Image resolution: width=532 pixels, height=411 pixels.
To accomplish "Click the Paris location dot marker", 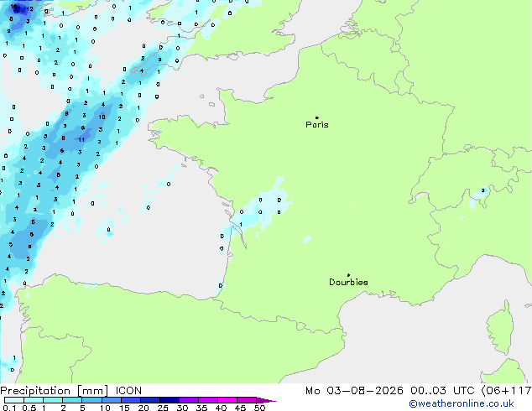I will click(317, 117).
